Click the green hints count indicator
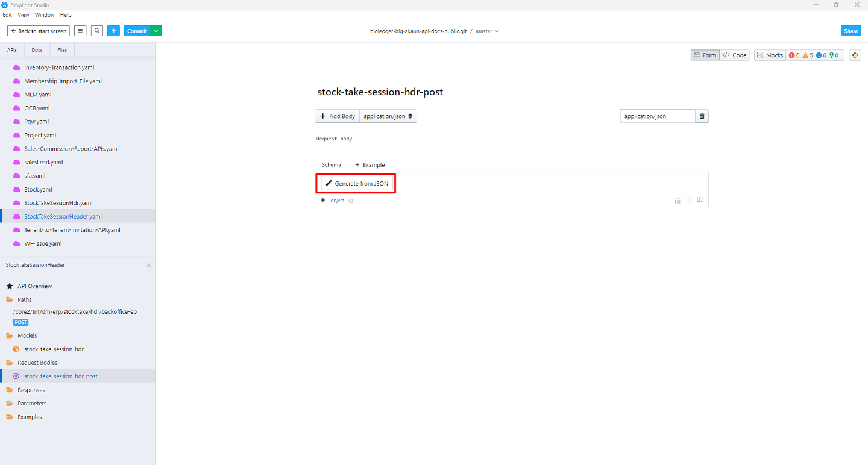868x465 pixels. pyautogui.click(x=834, y=55)
